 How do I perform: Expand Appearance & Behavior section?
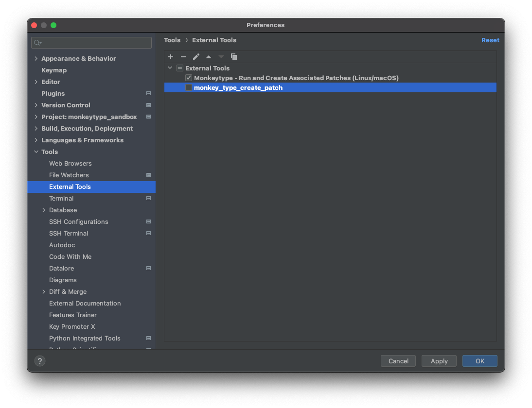36,59
